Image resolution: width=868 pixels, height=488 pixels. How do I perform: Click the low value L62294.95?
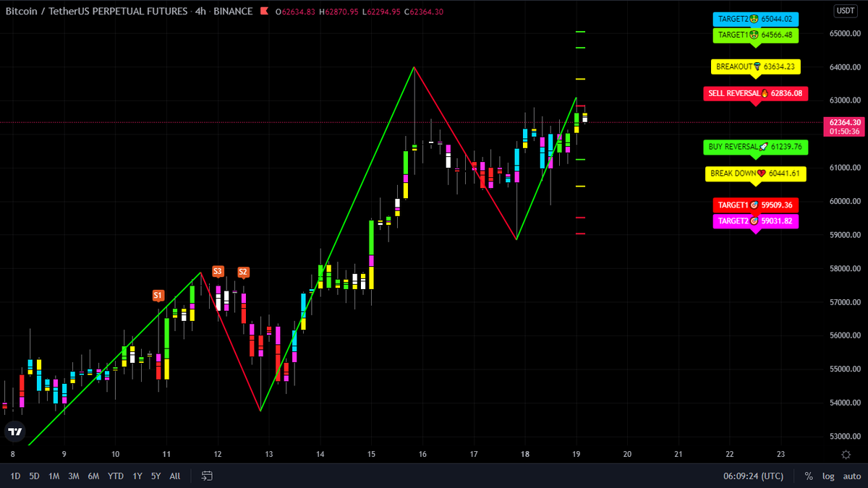pos(382,12)
